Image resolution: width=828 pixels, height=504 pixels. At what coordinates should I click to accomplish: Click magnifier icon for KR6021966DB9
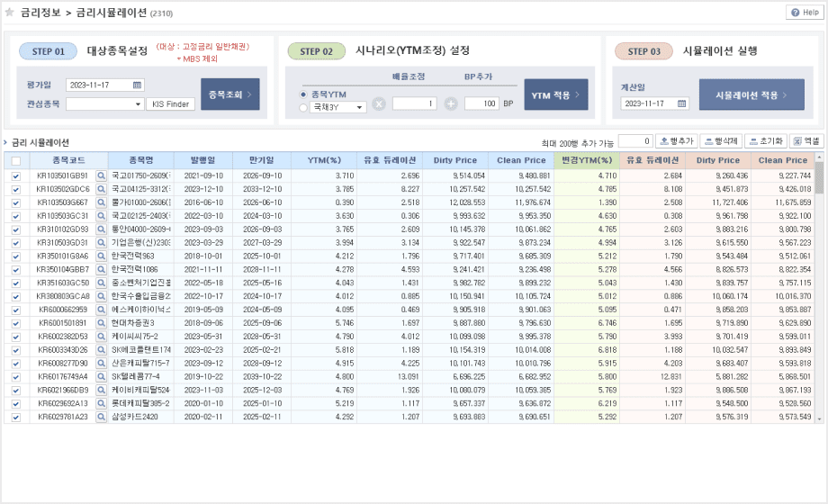101,390
